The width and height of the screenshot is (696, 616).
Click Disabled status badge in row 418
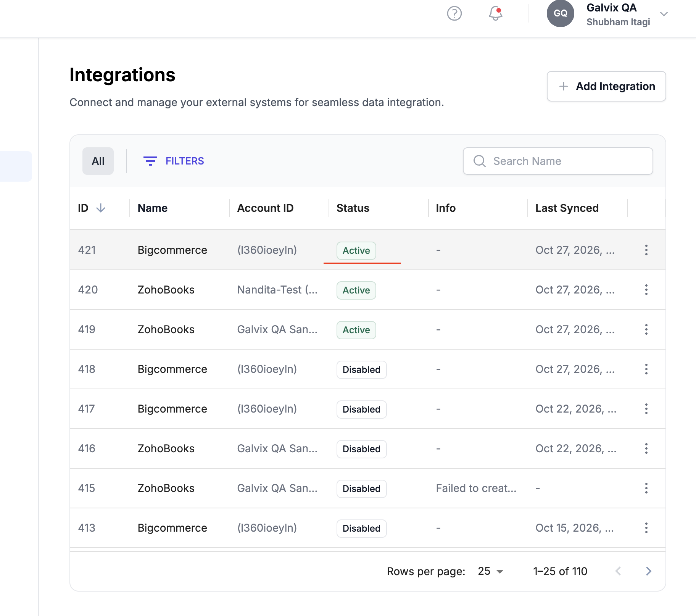pos(361,369)
